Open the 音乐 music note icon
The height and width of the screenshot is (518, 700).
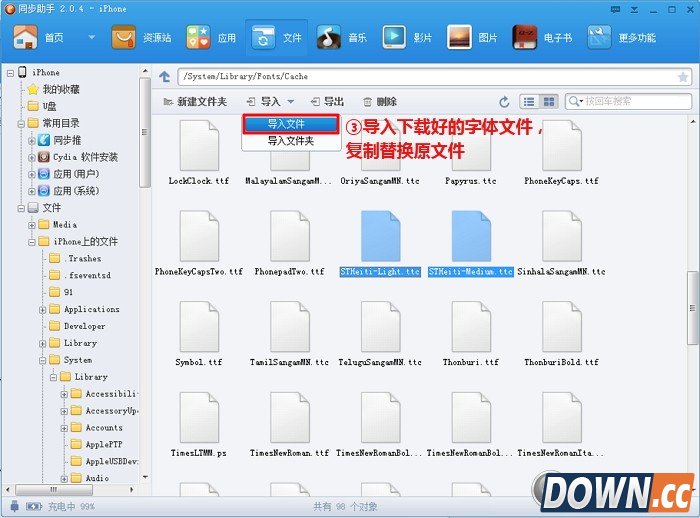tap(329, 37)
